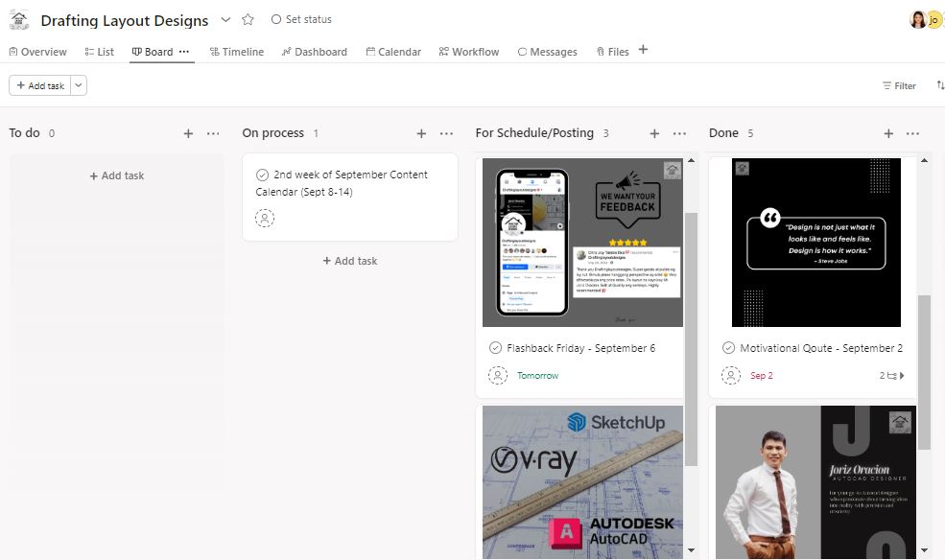Open the SketchUp V-Ray AutoCAD thumbnail
Viewport: 945px width, 560px height.
[582, 481]
